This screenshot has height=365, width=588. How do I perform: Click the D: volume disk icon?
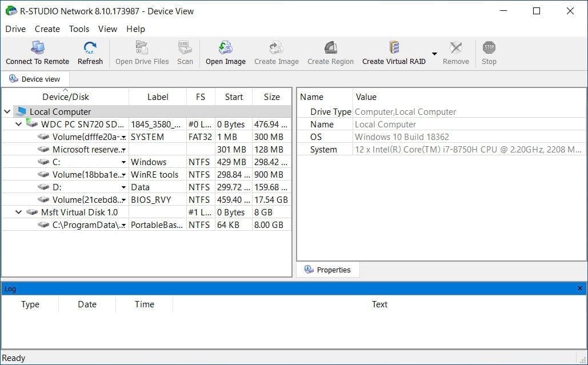tap(43, 187)
